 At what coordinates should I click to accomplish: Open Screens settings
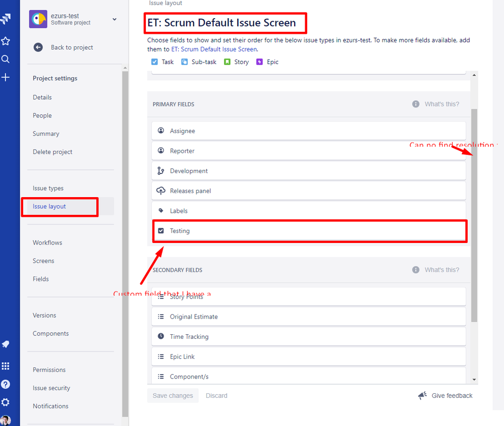pyautogui.click(x=43, y=261)
